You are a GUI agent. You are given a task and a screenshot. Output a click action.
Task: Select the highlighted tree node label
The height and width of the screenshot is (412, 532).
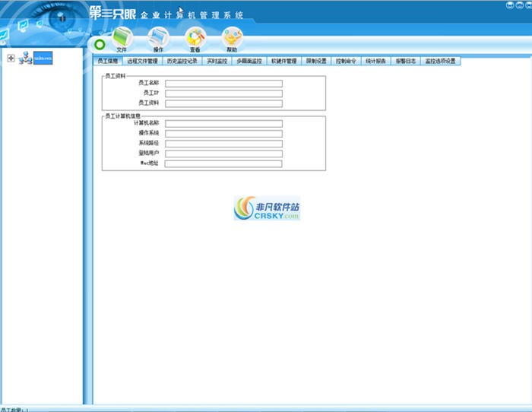pyautogui.click(x=43, y=58)
